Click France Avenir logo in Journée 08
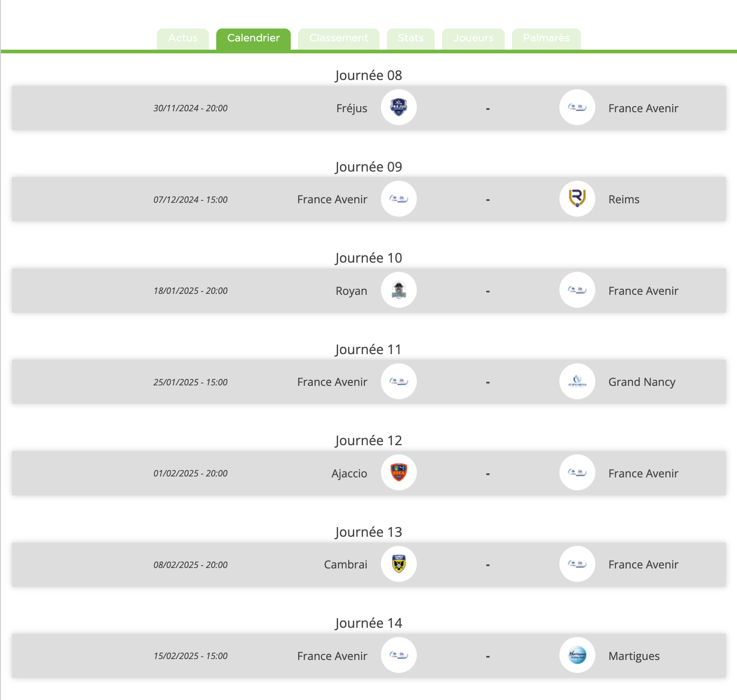Screen dimensions: 737x700 (577, 107)
